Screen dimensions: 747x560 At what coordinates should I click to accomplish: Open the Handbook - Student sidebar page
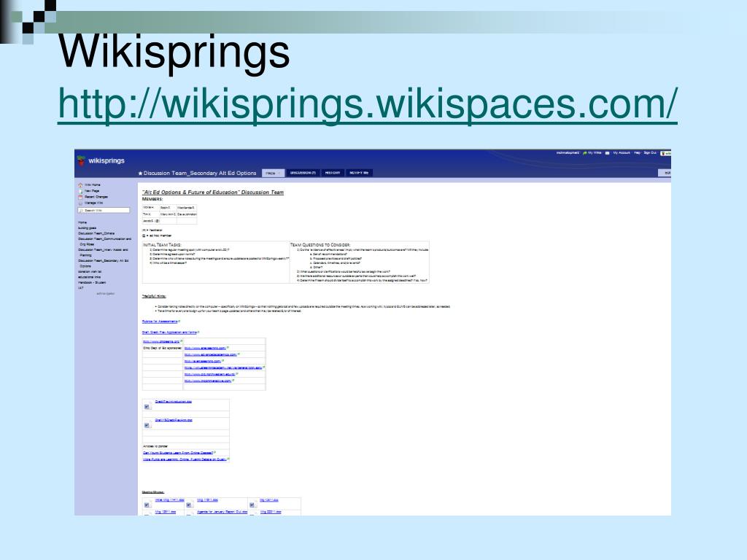point(92,282)
